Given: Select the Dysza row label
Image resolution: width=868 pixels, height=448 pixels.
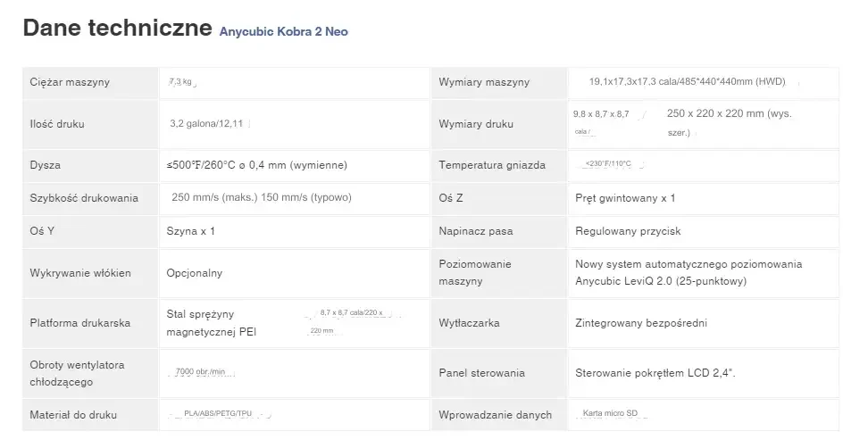Looking at the screenshot, I should click(45, 165).
